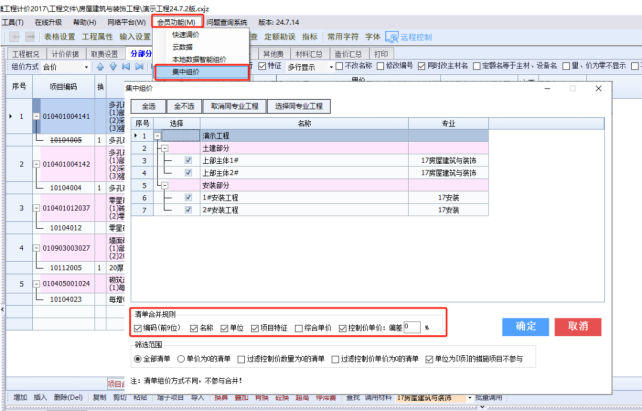Collapse the 土建部分 tree node
The image size is (642, 411).
click(x=165, y=148)
